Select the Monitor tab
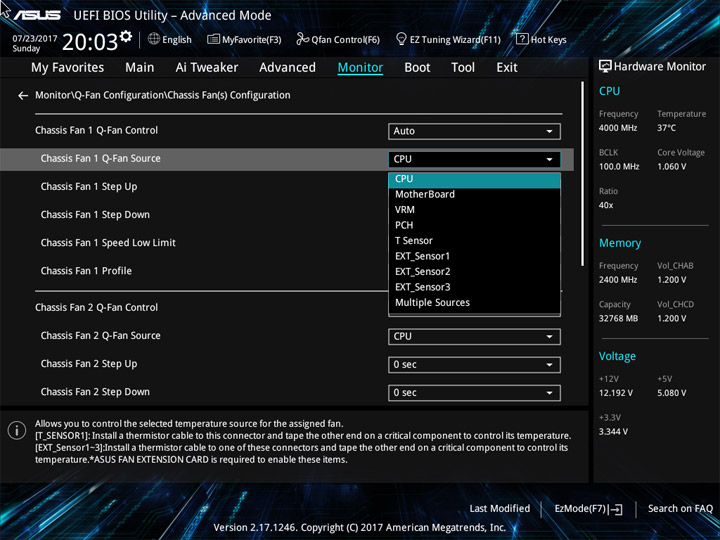This screenshot has height=540, width=720. coord(360,68)
